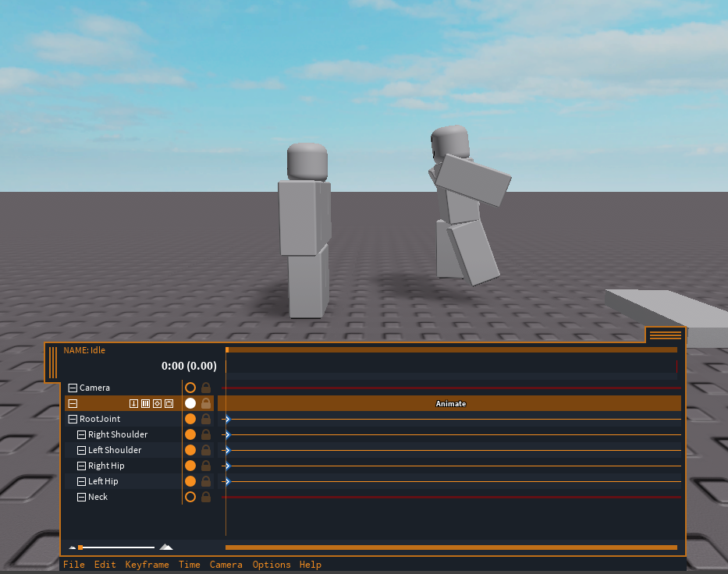Open the Edit menu
This screenshot has width=728, height=574.
pyautogui.click(x=105, y=565)
